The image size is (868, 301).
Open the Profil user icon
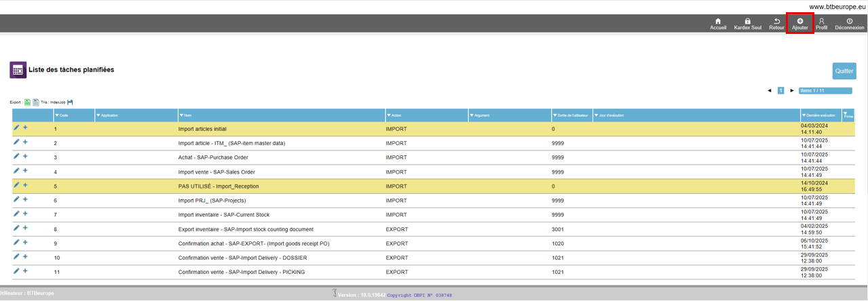click(x=821, y=22)
